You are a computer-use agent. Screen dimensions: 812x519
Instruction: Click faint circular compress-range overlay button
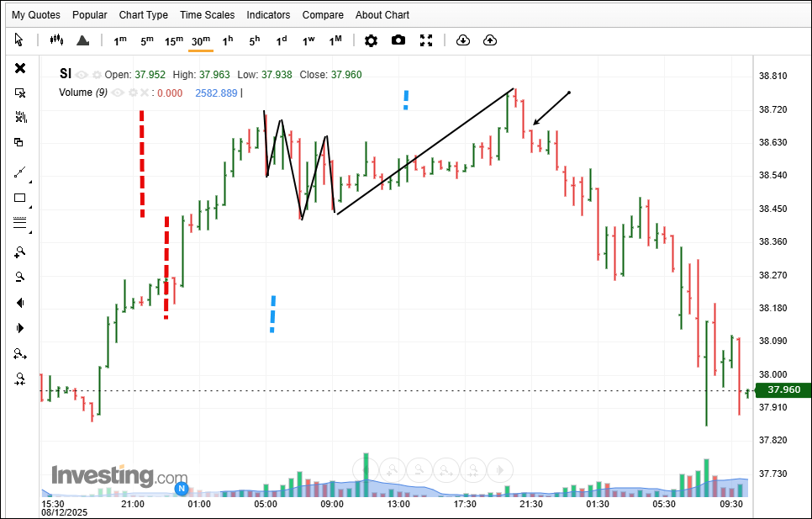click(x=473, y=470)
